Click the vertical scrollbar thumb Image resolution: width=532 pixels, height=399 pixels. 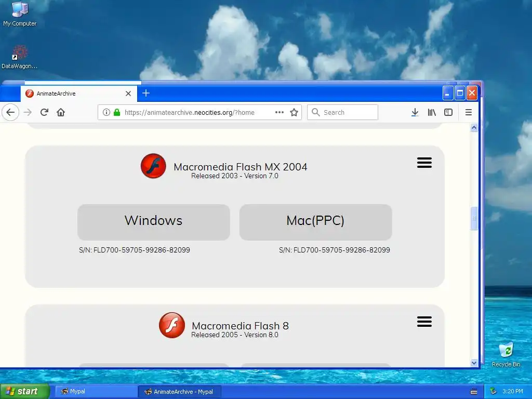[x=474, y=218]
